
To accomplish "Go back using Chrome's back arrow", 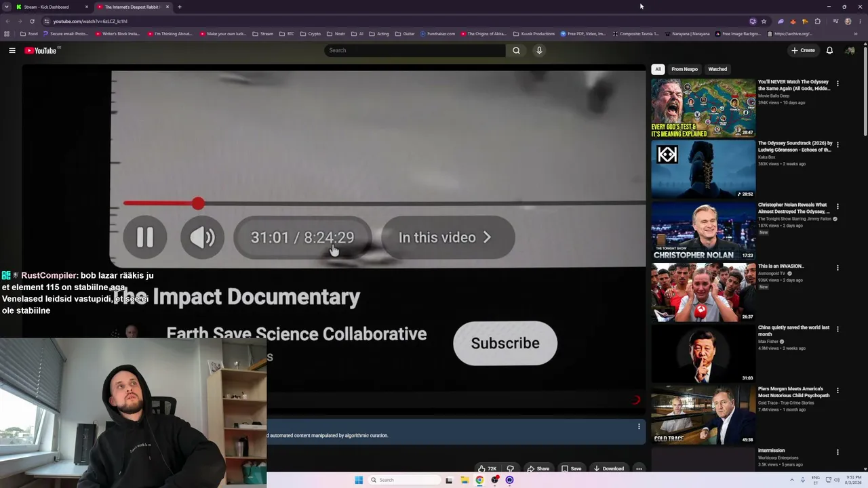I will 7,21.
